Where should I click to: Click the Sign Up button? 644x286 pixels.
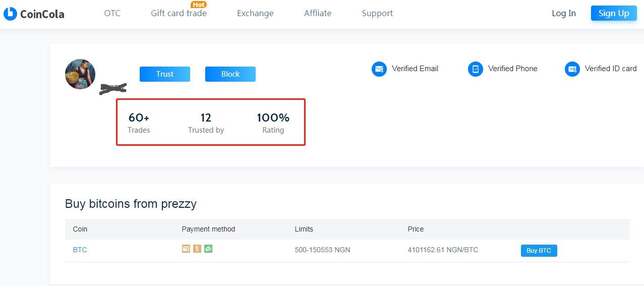click(x=614, y=13)
